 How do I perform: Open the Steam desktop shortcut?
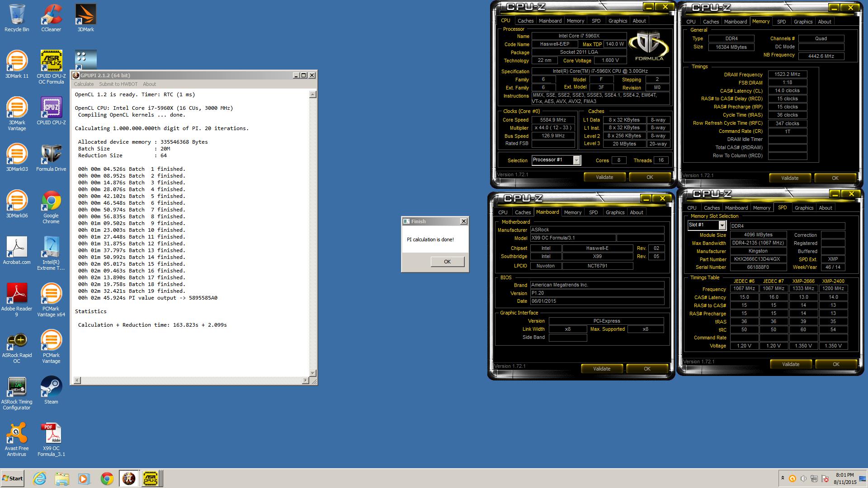[51, 390]
